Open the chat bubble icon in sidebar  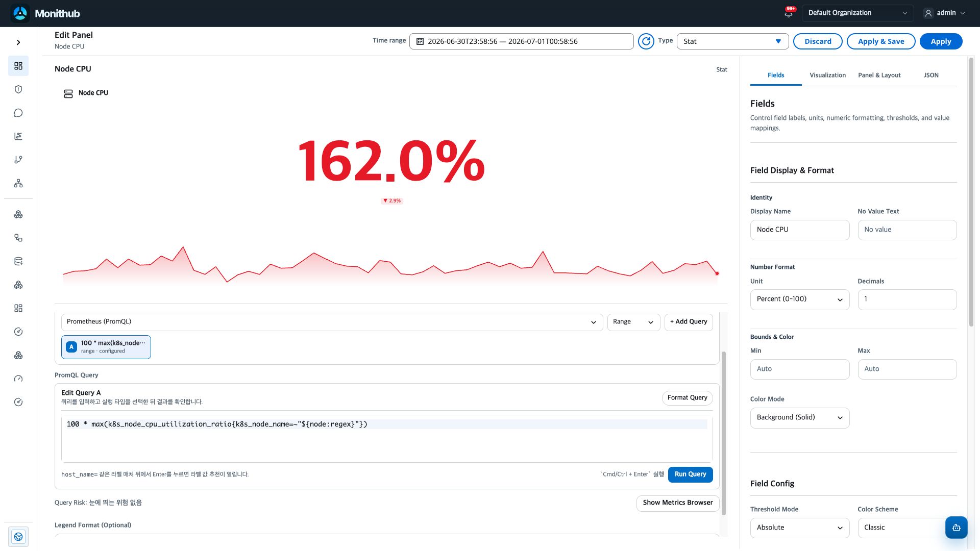pyautogui.click(x=18, y=113)
